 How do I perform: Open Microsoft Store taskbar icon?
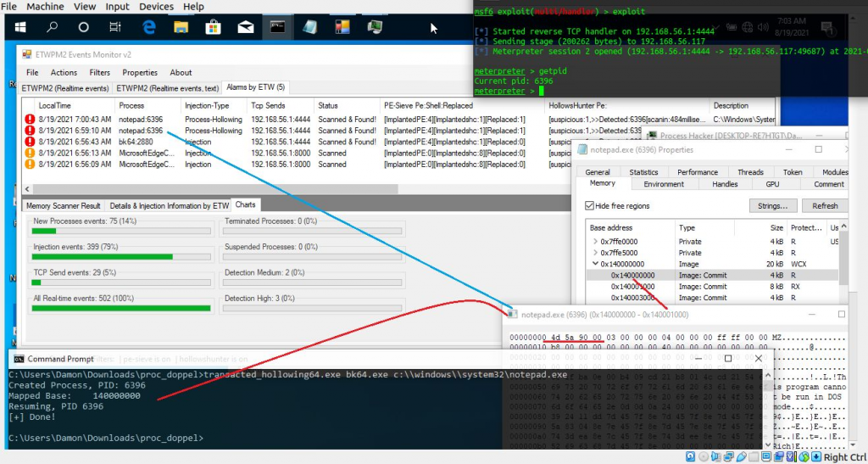[213, 27]
